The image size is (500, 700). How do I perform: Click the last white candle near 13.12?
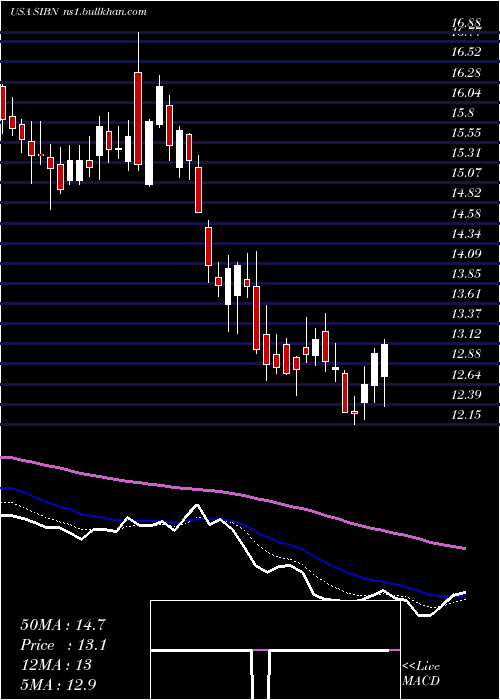point(384,360)
